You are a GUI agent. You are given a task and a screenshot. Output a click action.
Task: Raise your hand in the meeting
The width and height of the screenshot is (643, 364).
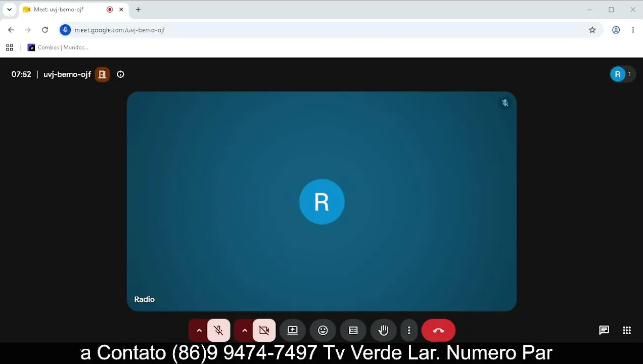384,331
